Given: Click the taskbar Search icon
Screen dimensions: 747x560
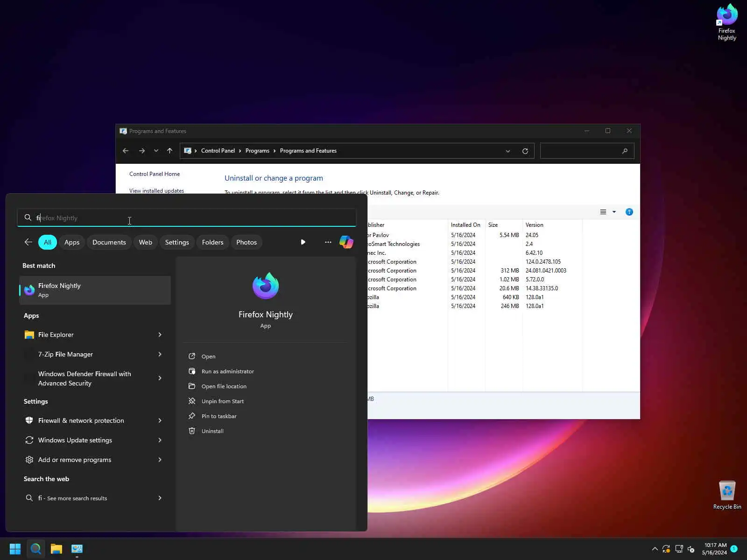Looking at the screenshot, I should (x=36, y=549).
